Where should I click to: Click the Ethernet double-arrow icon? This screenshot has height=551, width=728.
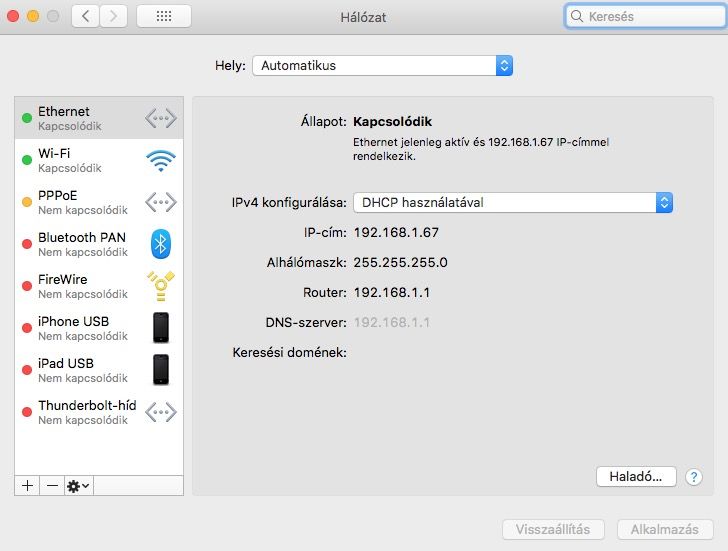click(161, 118)
